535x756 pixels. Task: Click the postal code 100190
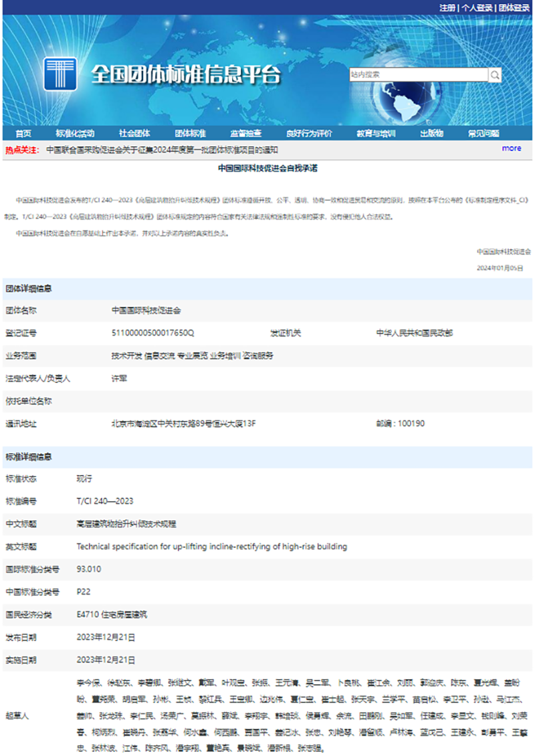pos(411,424)
